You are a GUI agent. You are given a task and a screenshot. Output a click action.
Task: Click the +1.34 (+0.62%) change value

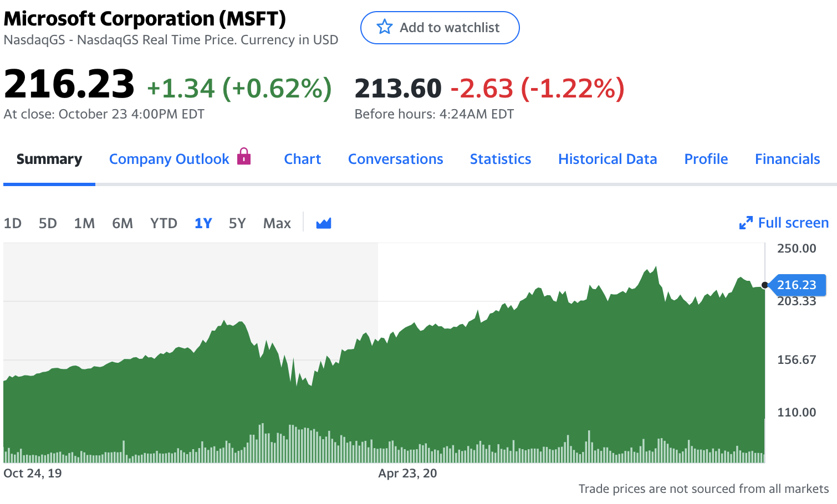(x=239, y=88)
